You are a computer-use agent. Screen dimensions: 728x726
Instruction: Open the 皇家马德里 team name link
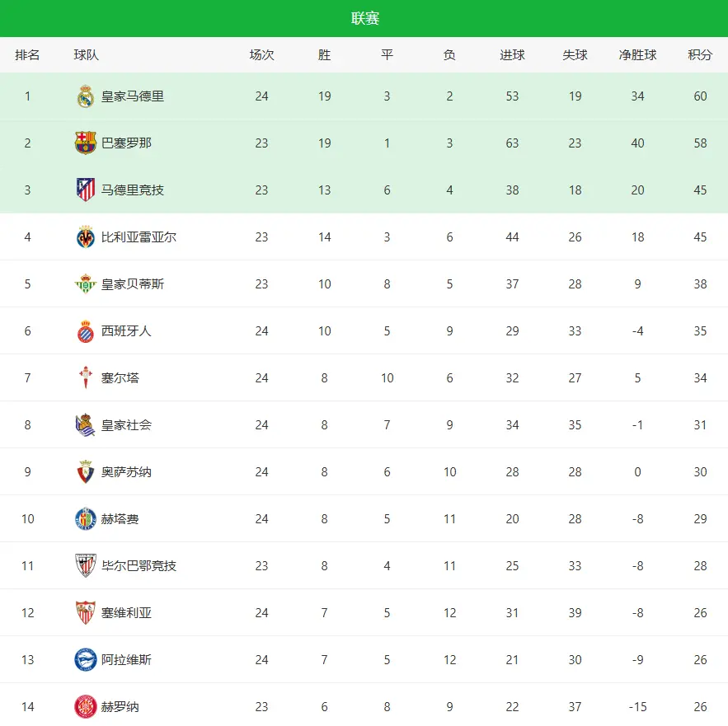pyautogui.click(x=133, y=96)
